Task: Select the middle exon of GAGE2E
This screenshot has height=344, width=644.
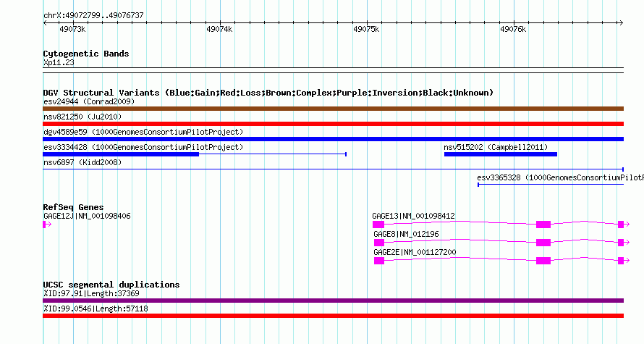Action: (x=543, y=261)
